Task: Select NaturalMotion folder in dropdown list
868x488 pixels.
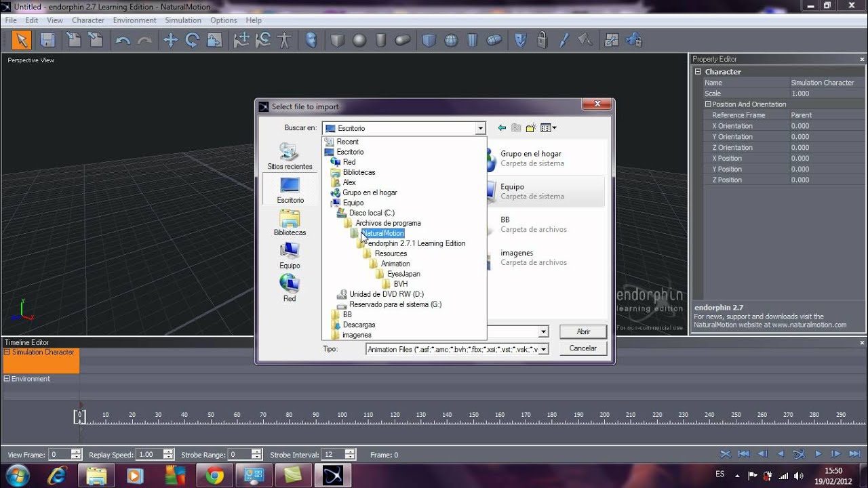Action: 382,233
